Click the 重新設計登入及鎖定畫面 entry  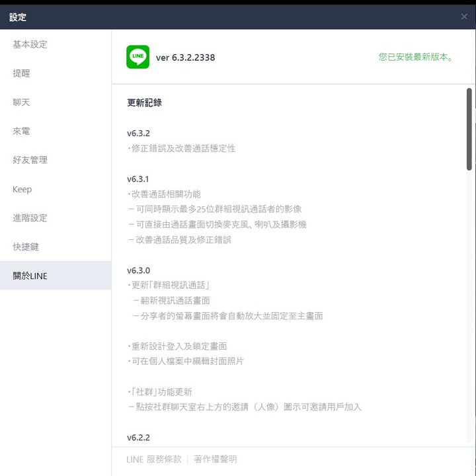tap(177, 346)
